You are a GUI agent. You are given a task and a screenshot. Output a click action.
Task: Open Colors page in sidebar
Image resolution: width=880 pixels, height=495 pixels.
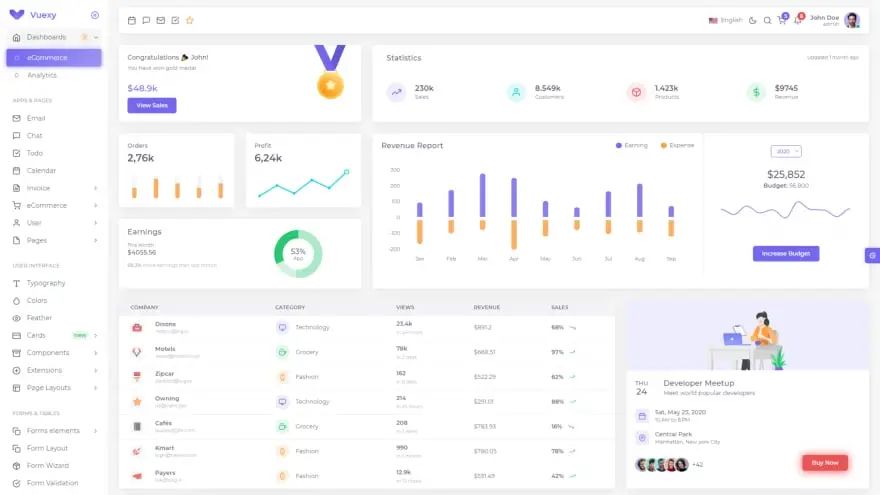54,300
